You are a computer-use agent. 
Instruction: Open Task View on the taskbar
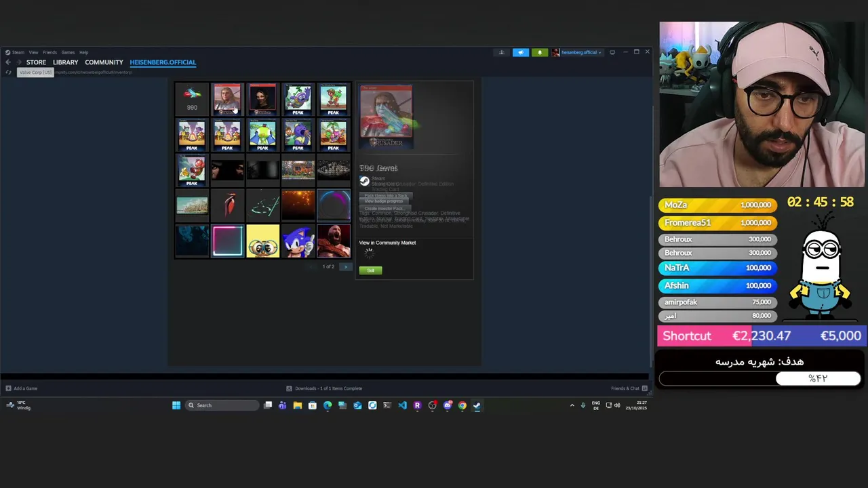(x=268, y=405)
